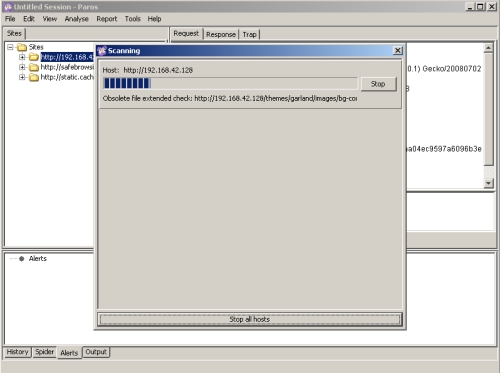Select the Alerts tab at bottom
Screen dimensions: 500x373
[x=69, y=353]
